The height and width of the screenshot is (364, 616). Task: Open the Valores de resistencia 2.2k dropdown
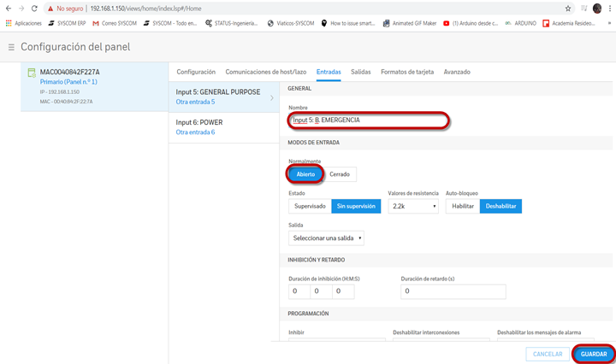click(x=413, y=206)
